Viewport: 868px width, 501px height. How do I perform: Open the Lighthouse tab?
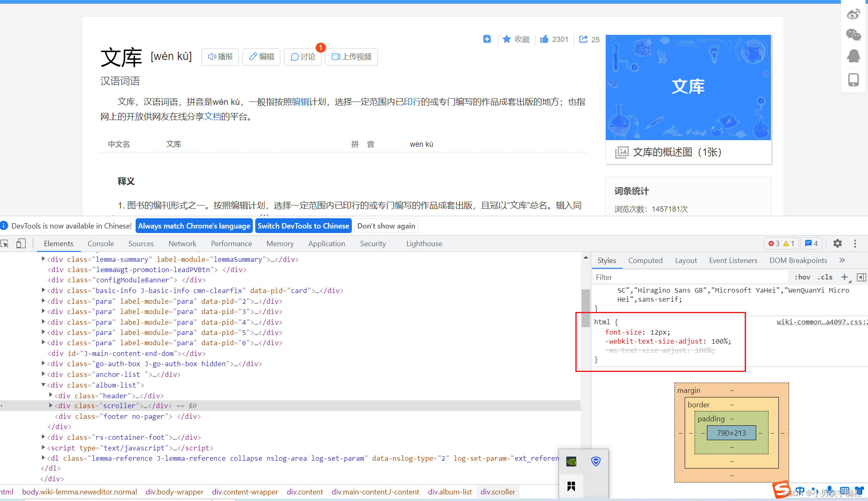click(x=424, y=243)
